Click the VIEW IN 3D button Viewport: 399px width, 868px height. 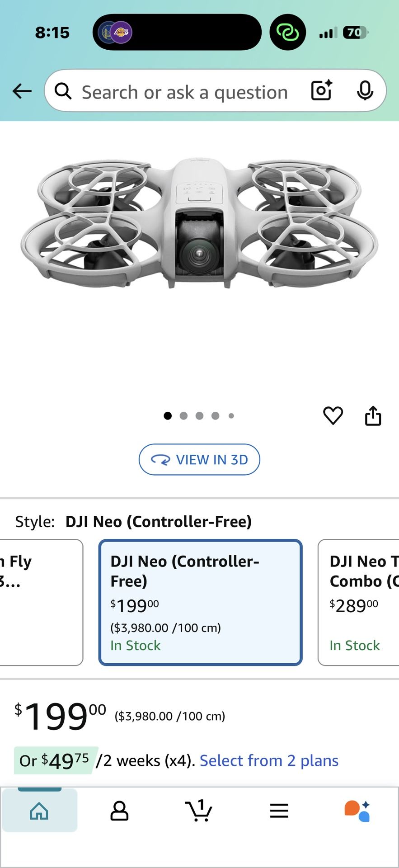pos(199,459)
